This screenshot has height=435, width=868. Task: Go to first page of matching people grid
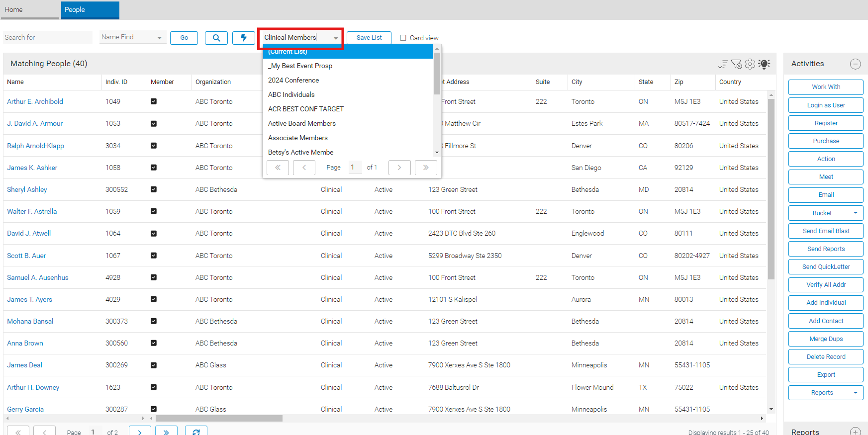point(18,432)
